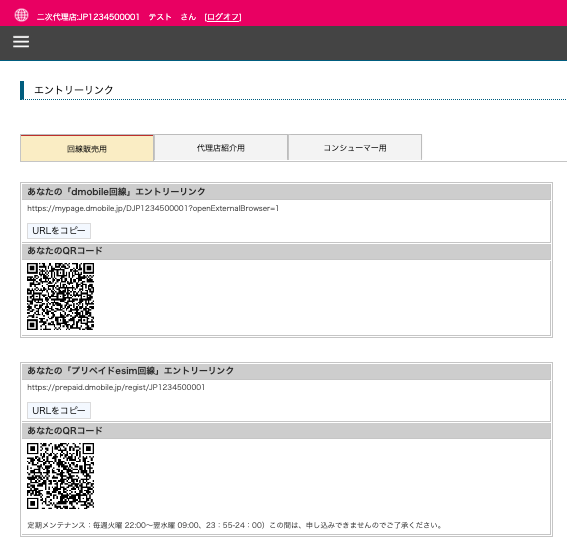Click the 二次代理店:JP1234500001 text

click(x=88, y=17)
